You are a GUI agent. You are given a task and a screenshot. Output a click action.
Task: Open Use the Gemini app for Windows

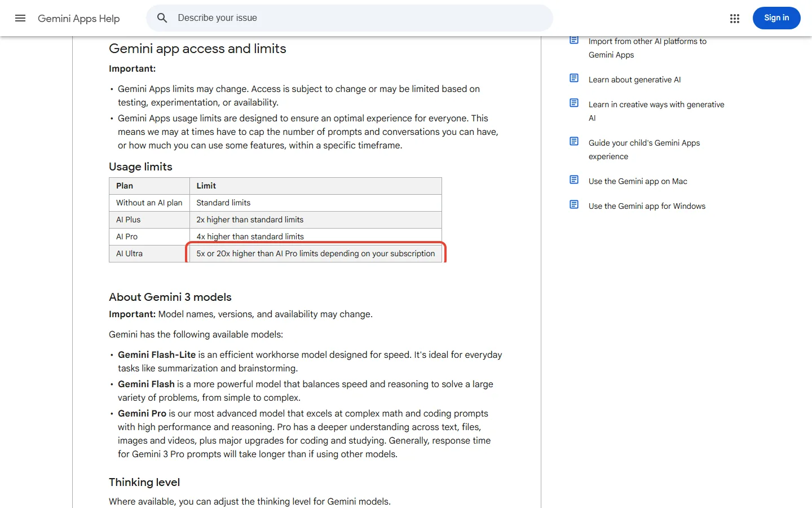(x=647, y=206)
